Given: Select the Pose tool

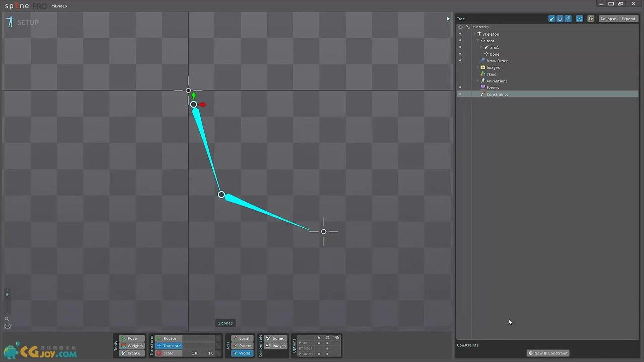Looking at the screenshot, I should point(132,338).
